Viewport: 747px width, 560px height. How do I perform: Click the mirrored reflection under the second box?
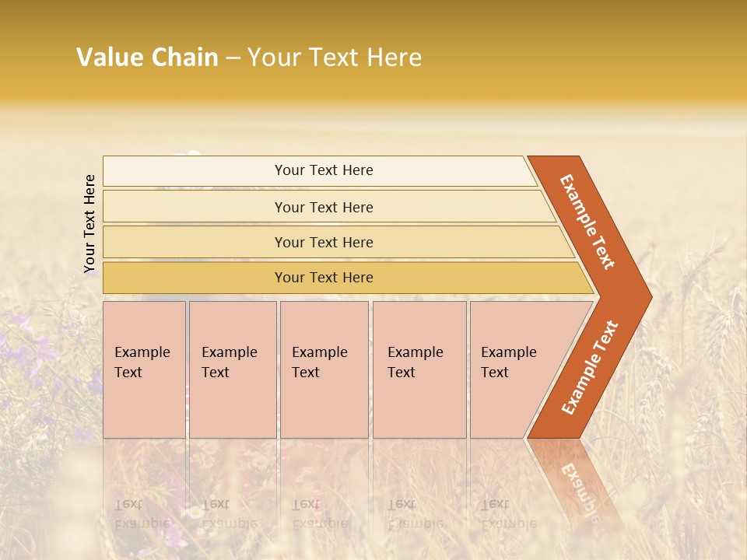(232, 498)
